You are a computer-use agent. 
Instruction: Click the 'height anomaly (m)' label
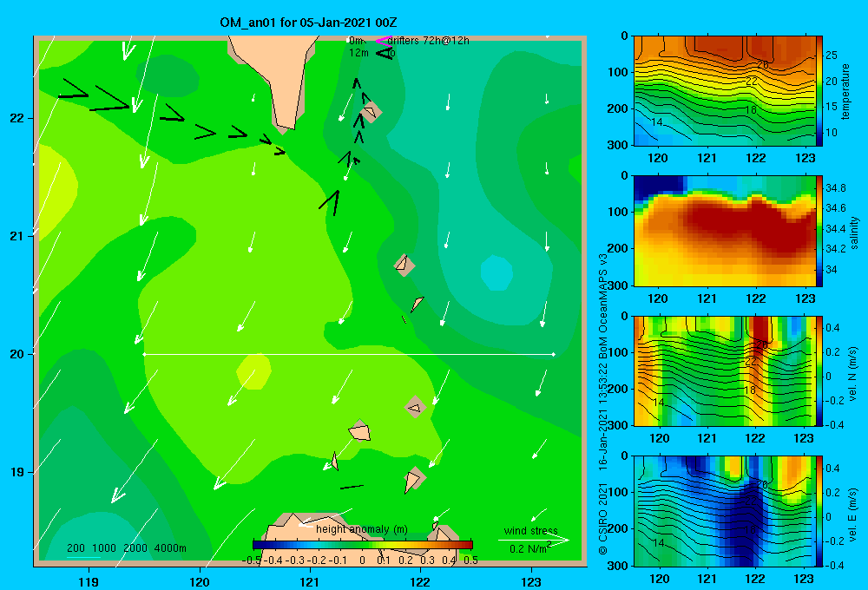[x=362, y=529]
